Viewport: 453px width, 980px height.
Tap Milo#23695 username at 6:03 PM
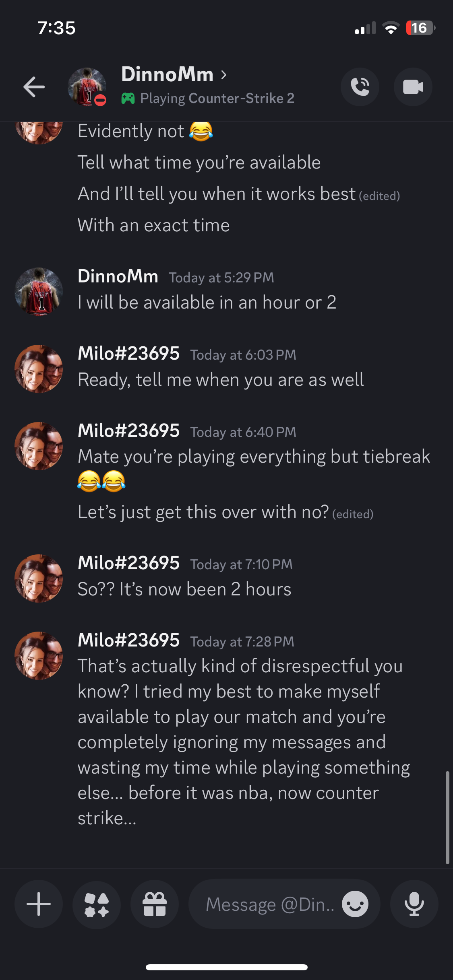click(x=128, y=354)
